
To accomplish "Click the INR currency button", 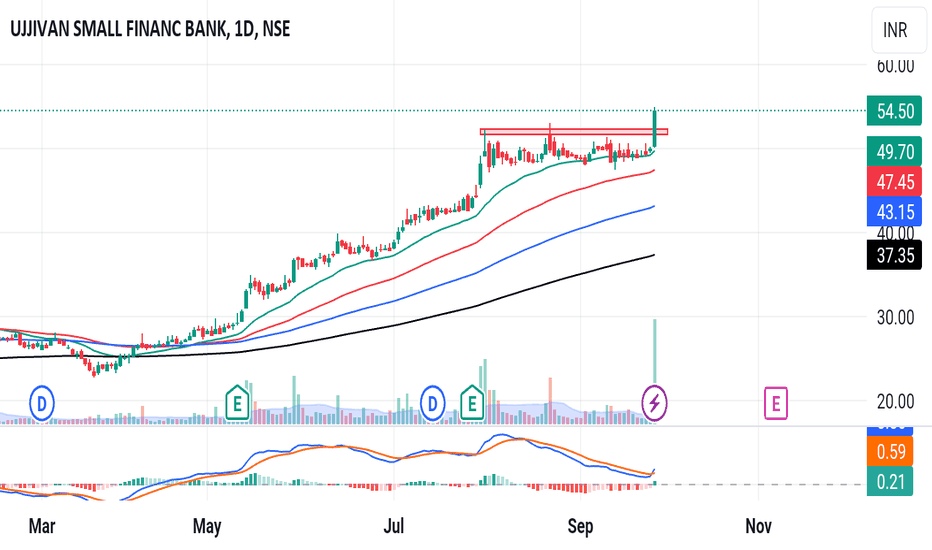I will [x=899, y=30].
